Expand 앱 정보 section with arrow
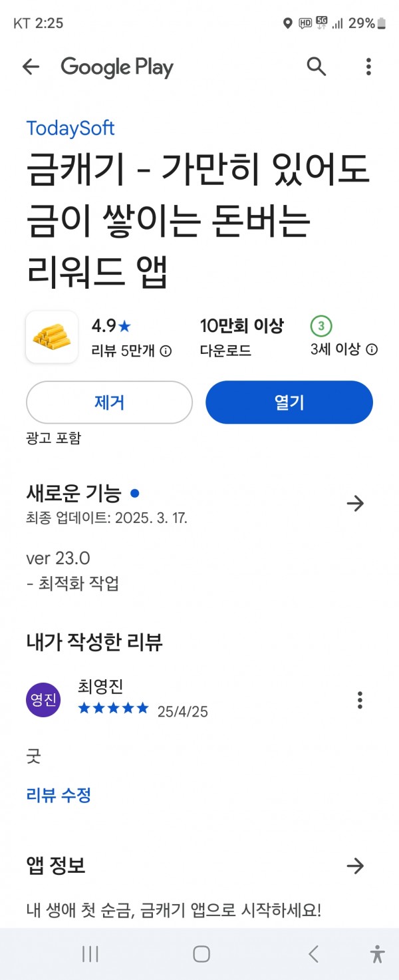399x980 pixels. tap(356, 866)
